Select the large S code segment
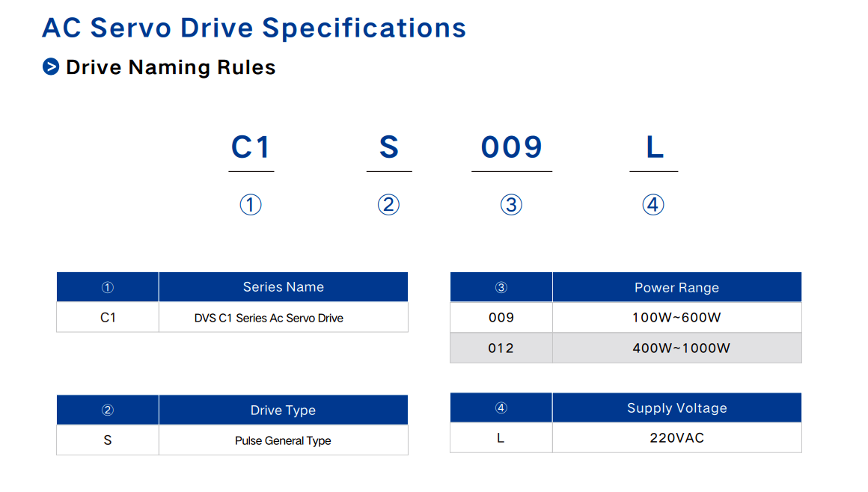 388,147
